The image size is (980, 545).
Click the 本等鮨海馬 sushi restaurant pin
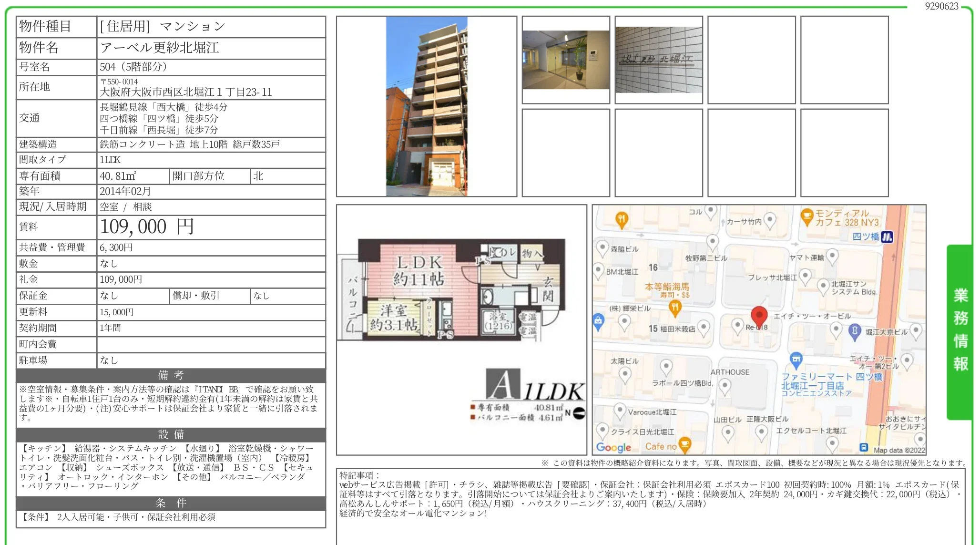pyautogui.click(x=674, y=308)
